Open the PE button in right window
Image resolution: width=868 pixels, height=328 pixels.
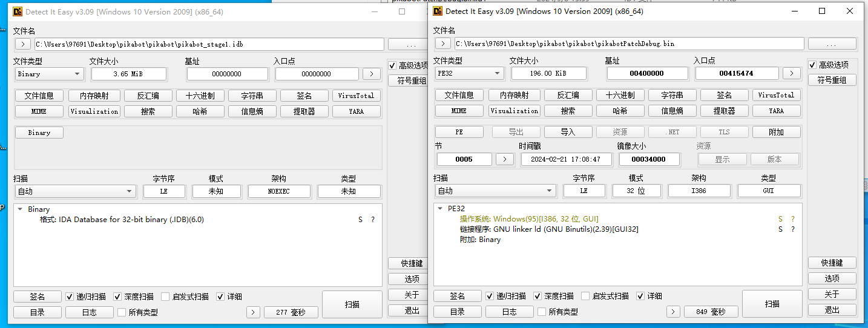pyautogui.click(x=459, y=132)
